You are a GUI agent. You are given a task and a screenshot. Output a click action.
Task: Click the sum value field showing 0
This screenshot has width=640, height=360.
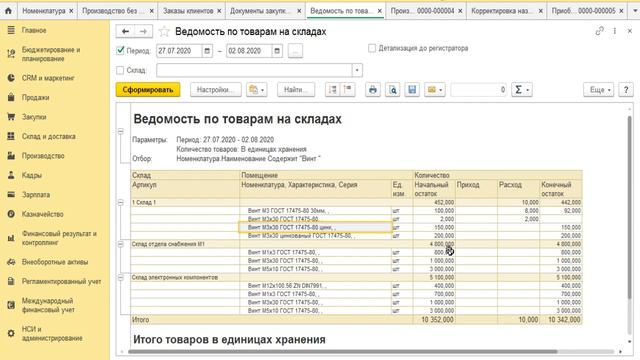pyautogui.click(x=479, y=90)
